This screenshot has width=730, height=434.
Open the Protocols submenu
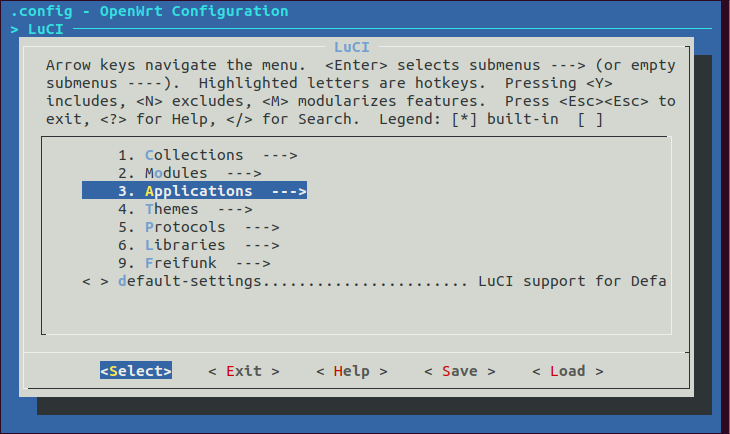tap(198, 227)
